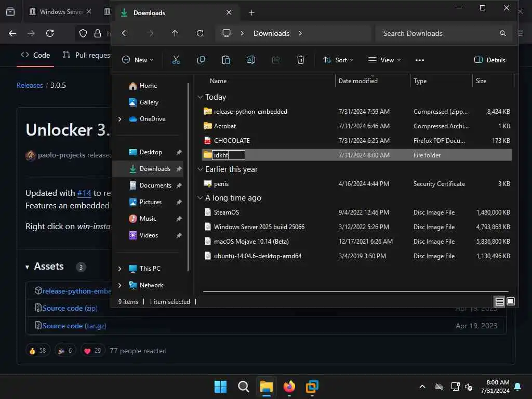Sort by Date modified column

click(x=358, y=81)
